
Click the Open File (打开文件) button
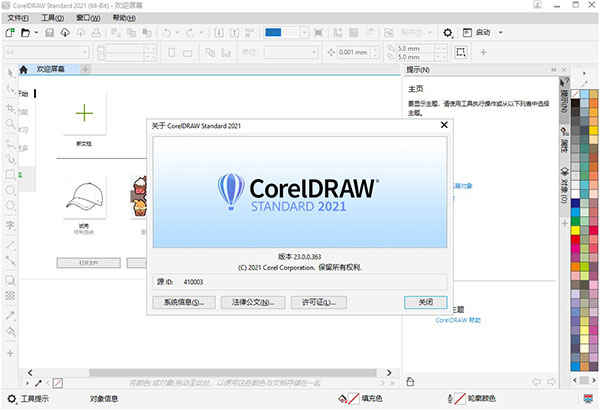point(88,263)
